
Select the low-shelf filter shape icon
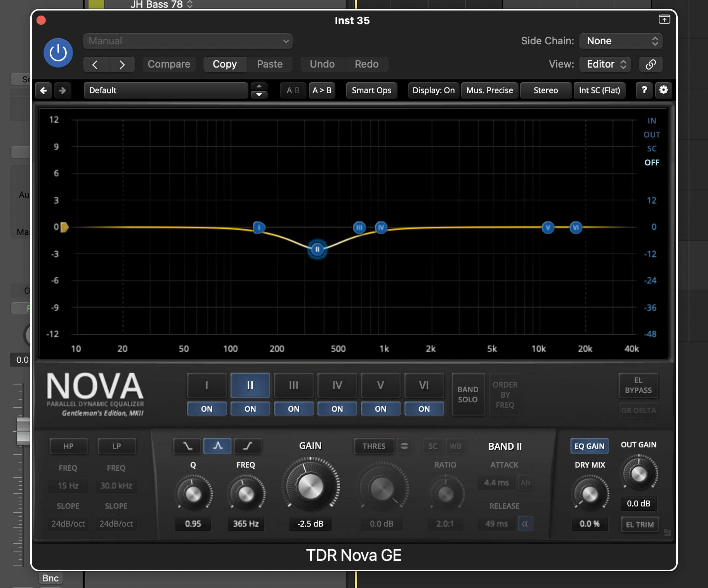tap(187, 446)
